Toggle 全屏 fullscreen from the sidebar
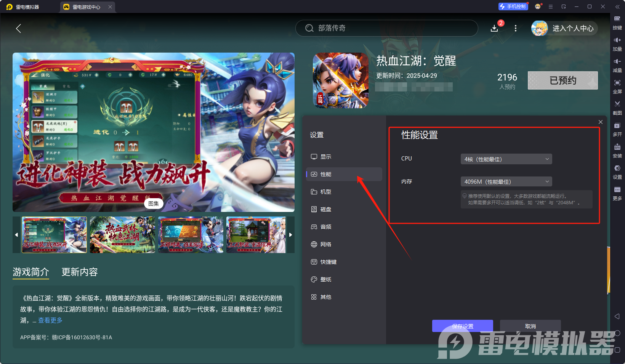This screenshot has width=625, height=364. (617, 86)
